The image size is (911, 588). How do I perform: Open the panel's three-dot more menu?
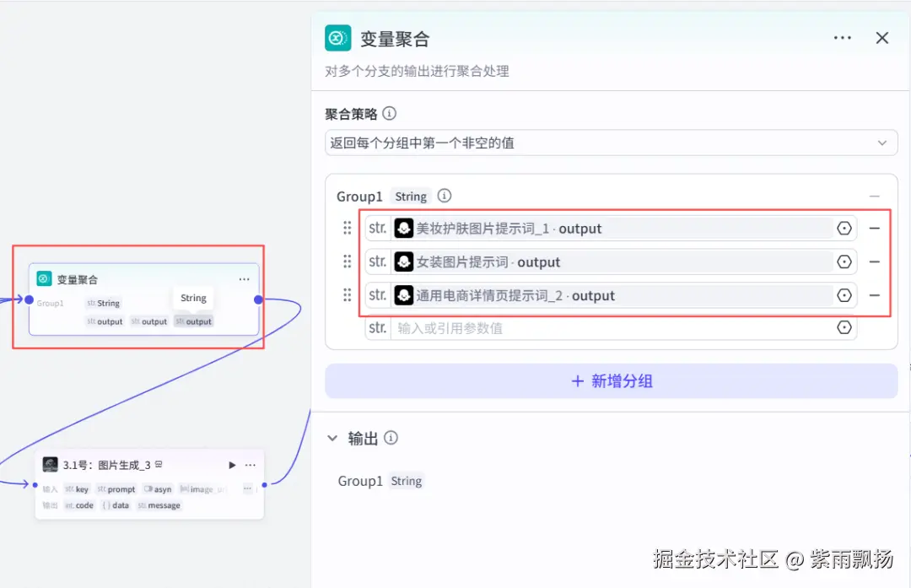click(x=843, y=38)
